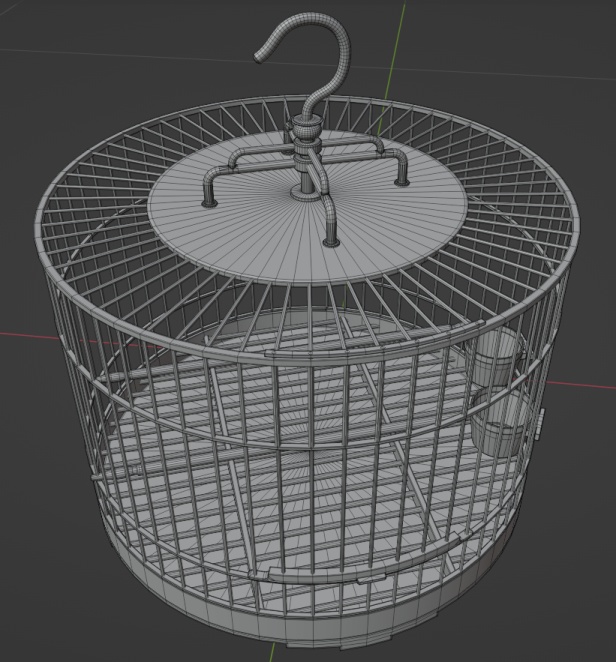Select the lower feeder cup inside the cage
Screen dimensions: 616x662
[498, 422]
